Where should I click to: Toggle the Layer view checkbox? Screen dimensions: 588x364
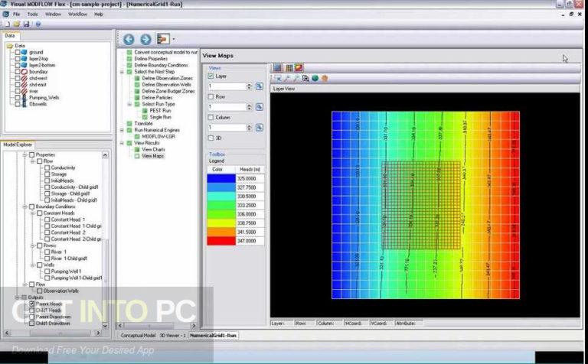point(211,76)
